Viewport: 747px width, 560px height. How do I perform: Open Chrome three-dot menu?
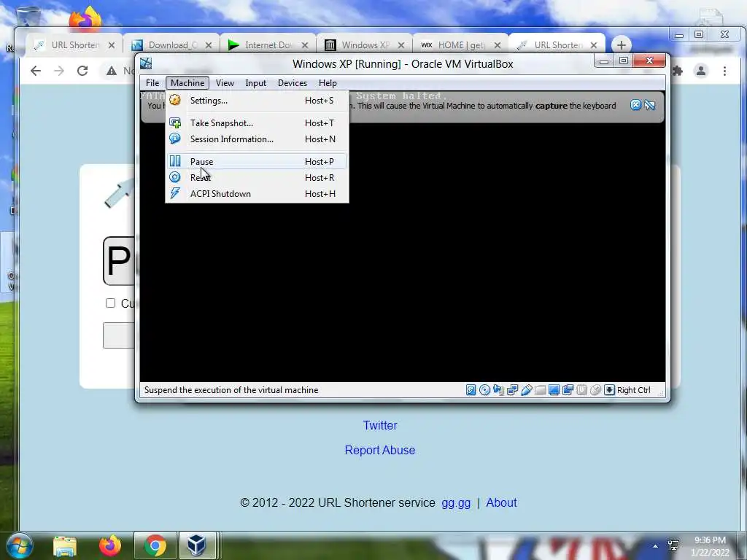[724, 71]
